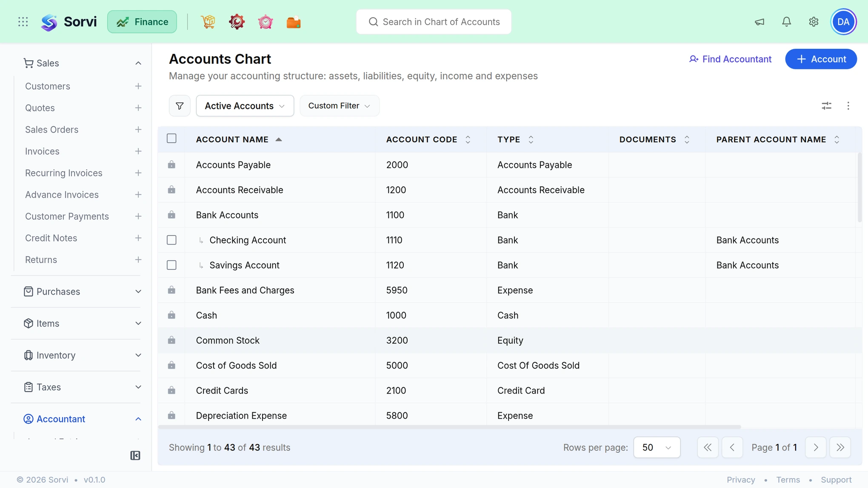Click the table vertical scrollbar
868x488 pixels.
pos(859,187)
